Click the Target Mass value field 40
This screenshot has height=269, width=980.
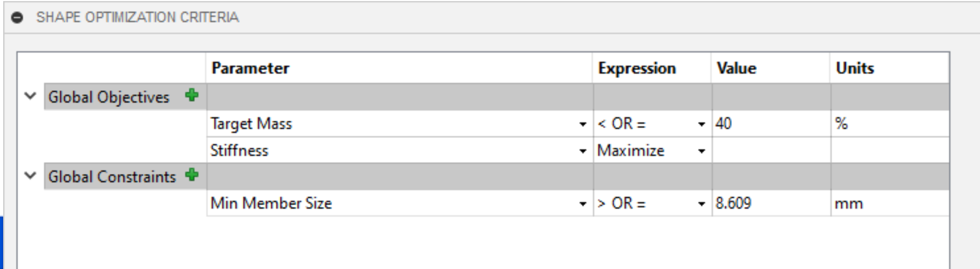coord(770,123)
